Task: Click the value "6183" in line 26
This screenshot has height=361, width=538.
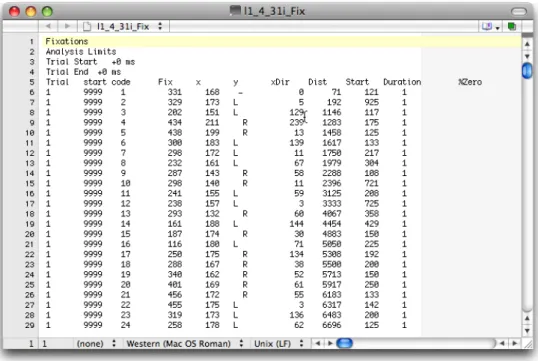Action: tap(332, 295)
